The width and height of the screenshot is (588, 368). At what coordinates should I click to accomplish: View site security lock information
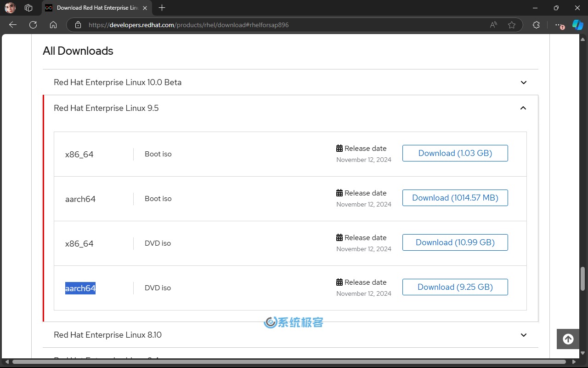pyautogui.click(x=78, y=25)
